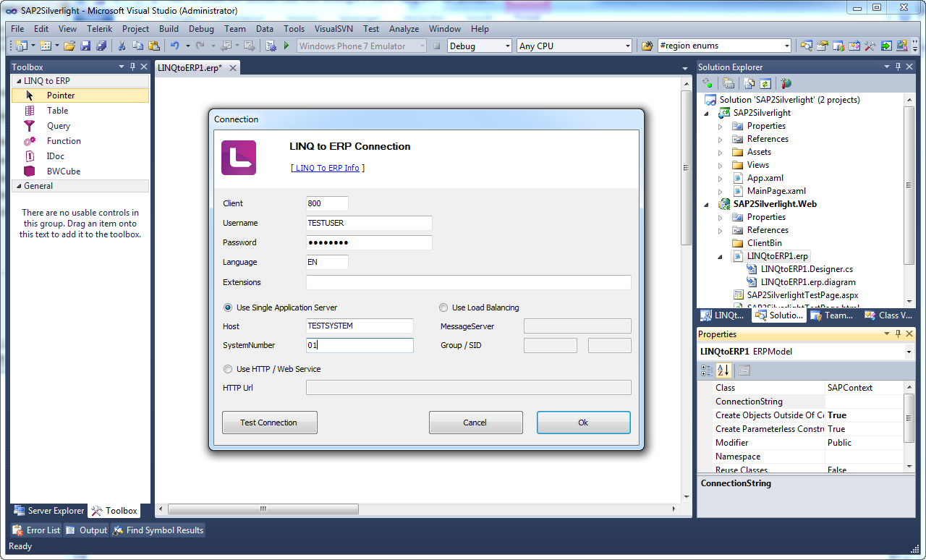Click the Host field containing TESTSYSTEM
Image resolution: width=926 pixels, height=560 pixels.
pos(360,326)
